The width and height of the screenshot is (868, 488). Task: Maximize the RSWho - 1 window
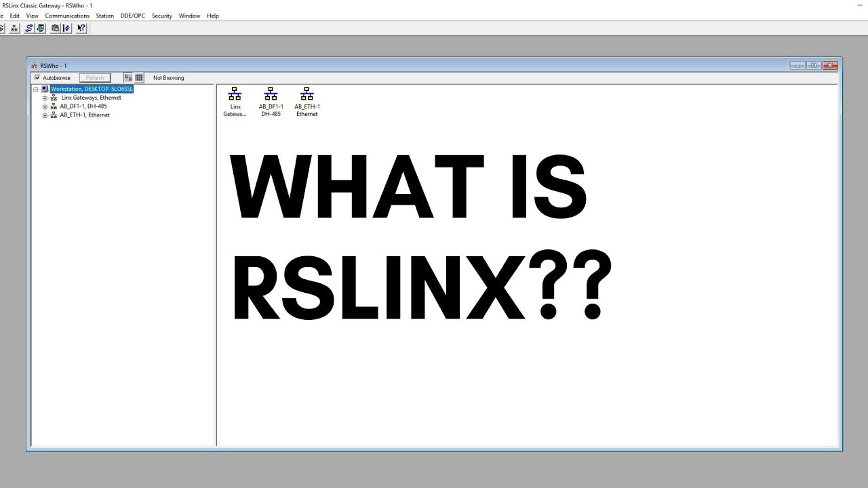[814, 66]
